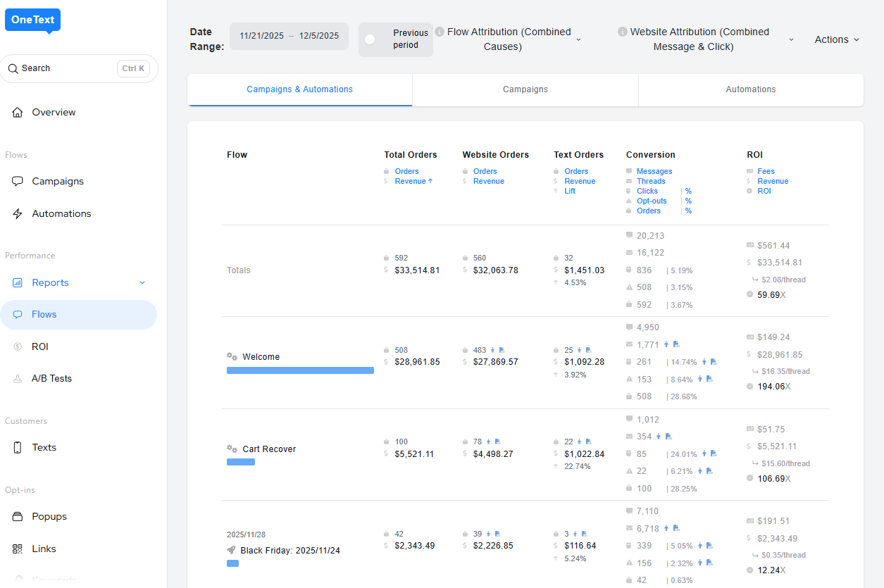Click info icon beside Flow Attribution
This screenshot has width=884, height=588.
click(440, 32)
